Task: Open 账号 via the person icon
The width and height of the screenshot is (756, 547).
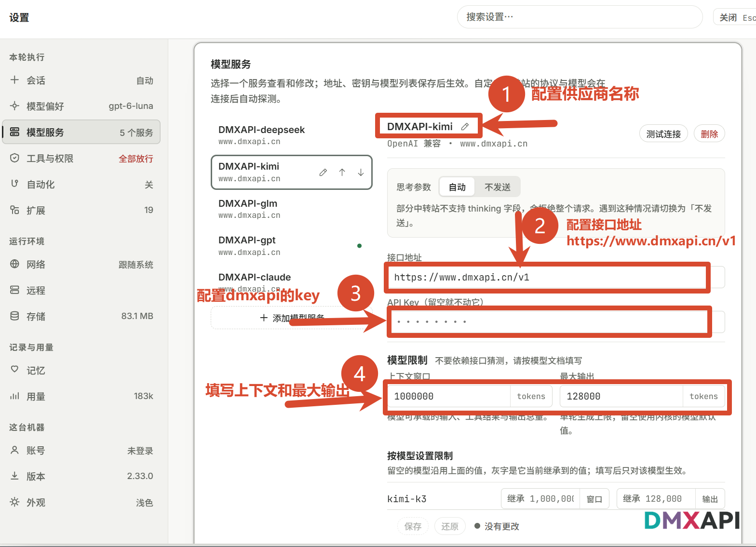Action: point(15,450)
